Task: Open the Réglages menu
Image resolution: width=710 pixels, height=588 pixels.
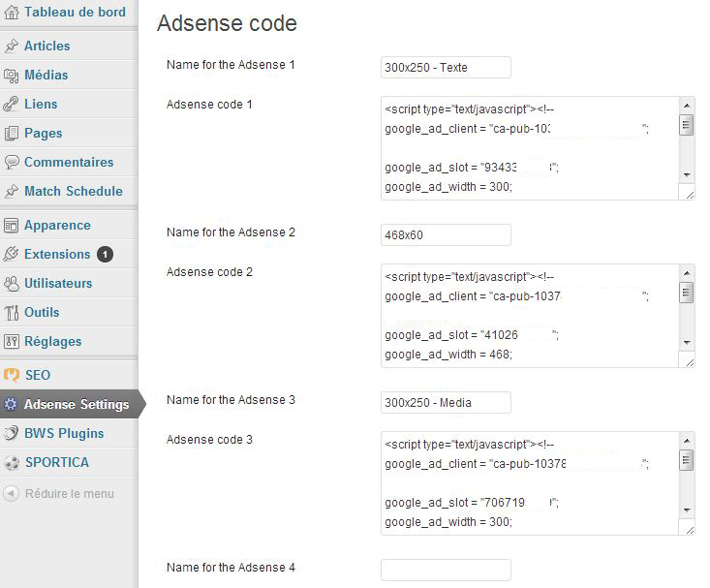Action: pos(69,341)
